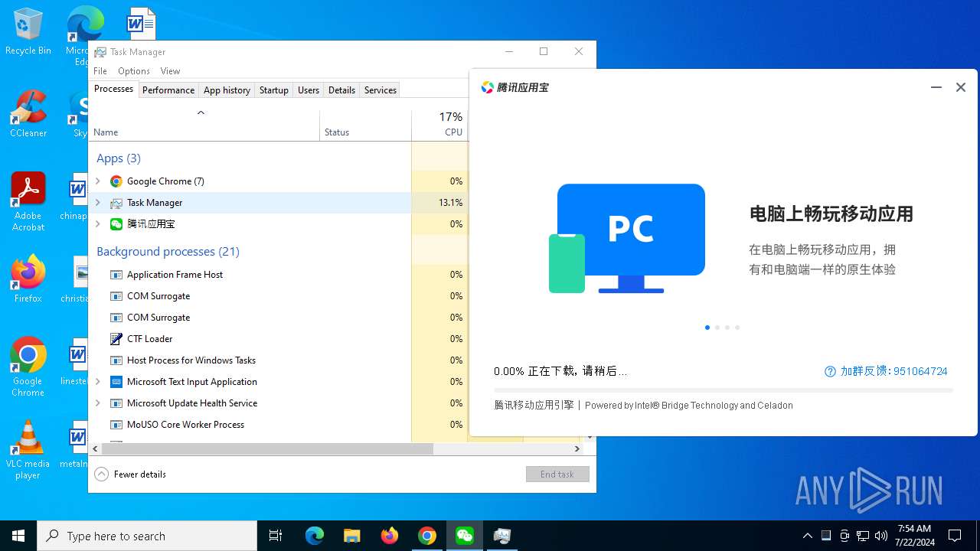Click the Google Chrome process icon
Viewport: 980px width, 551px height.
coord(116,181)
